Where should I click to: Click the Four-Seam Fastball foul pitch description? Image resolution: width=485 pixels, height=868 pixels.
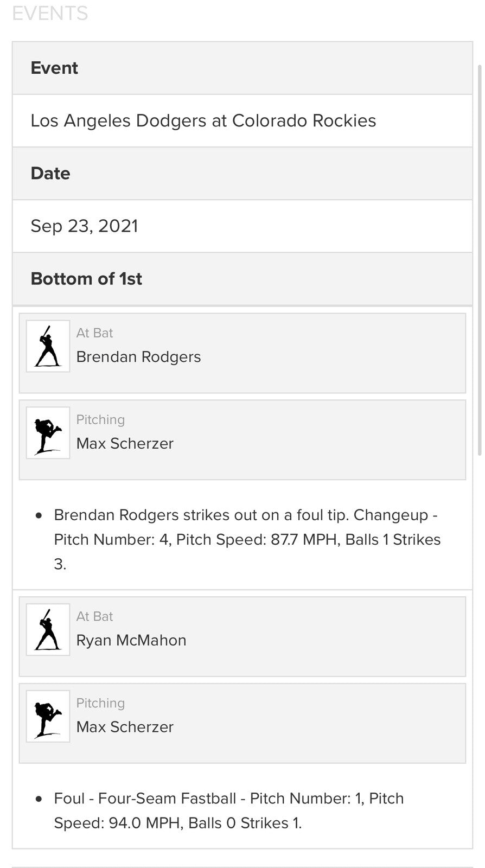pyautogui.click(x=228, y=810)
